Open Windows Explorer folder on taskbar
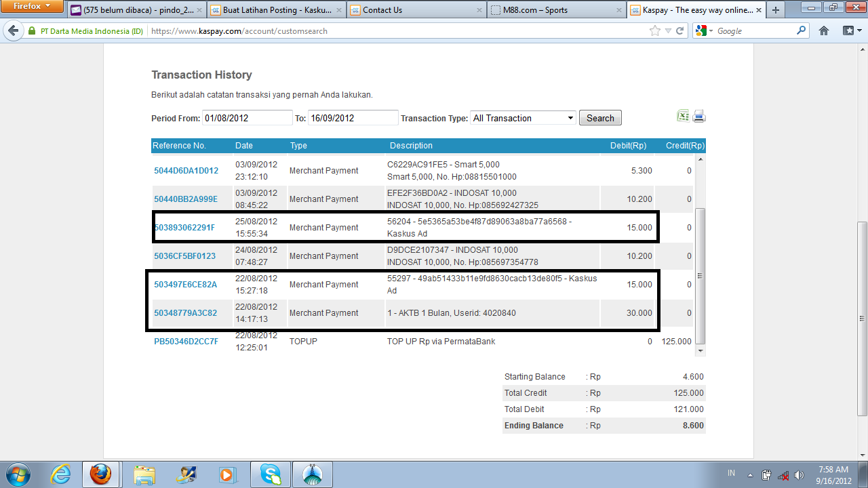Viewport: 868px width, 488px height. (144, 474)
